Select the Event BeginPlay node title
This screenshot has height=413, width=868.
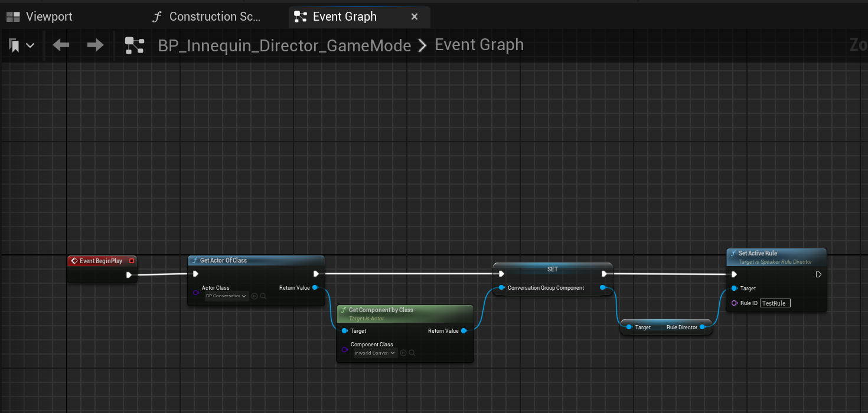pos(101,261)
